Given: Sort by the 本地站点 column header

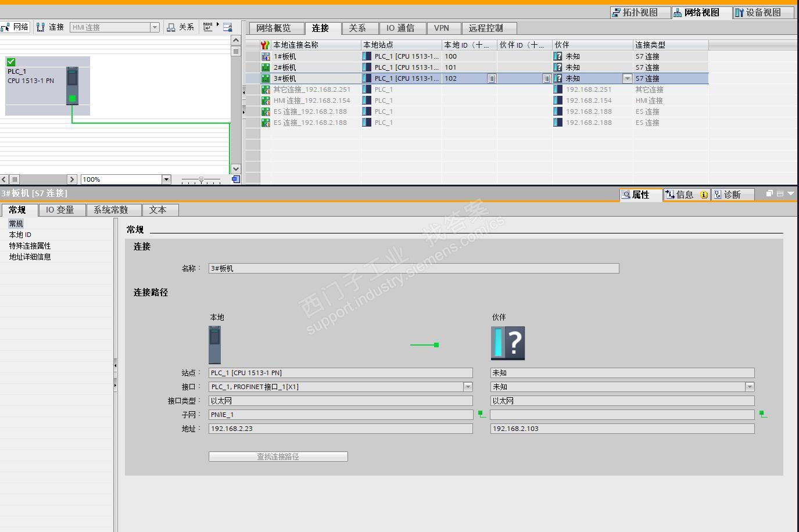Looking at the screenshot, I should click(x=401, y=45).
